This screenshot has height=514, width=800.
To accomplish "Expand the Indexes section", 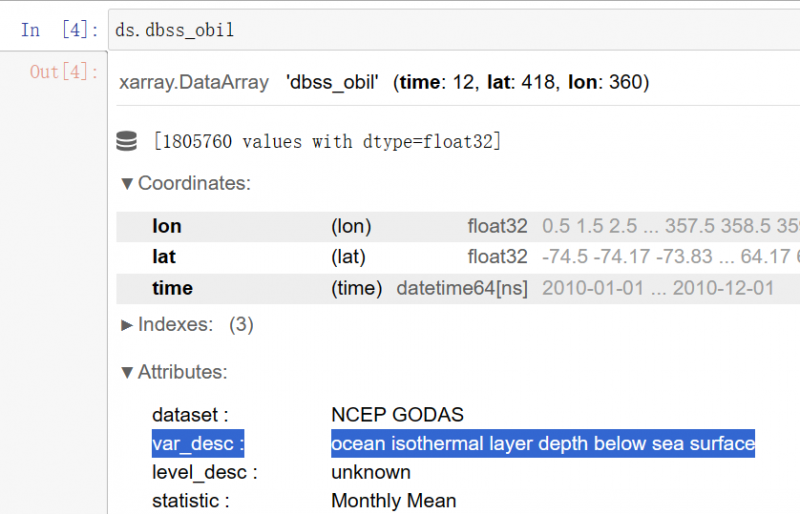I will click(127, 325).
